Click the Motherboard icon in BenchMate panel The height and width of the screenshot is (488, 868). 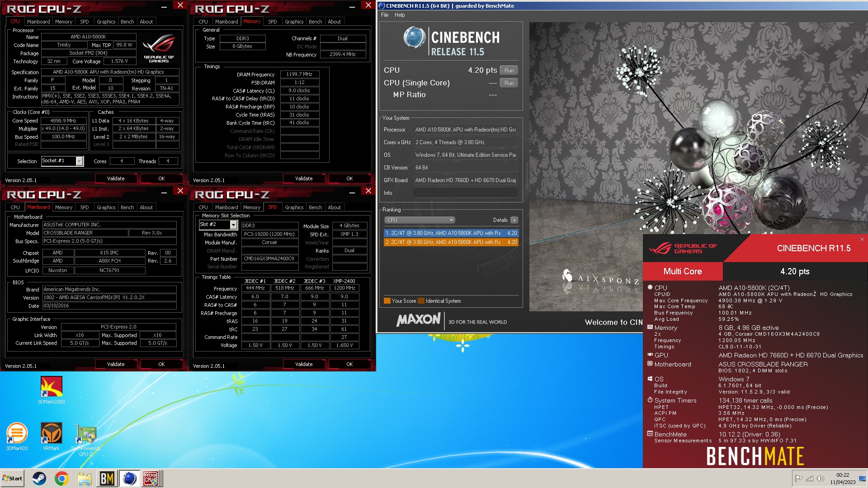pyautogui.click(x=650, y=364)
